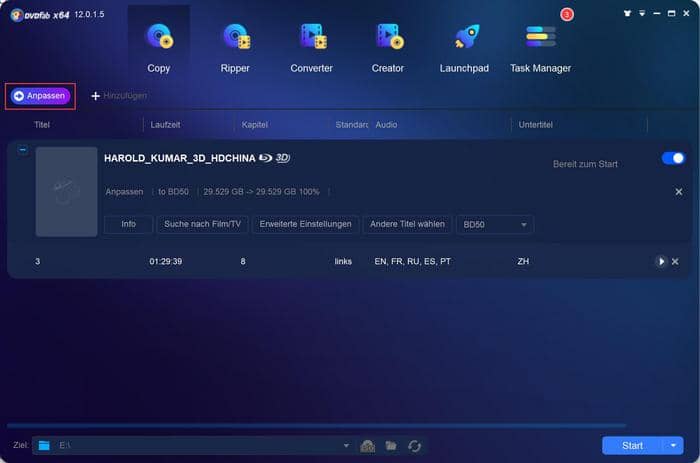Open the skin shirt icon
Image resolution: width=700 pixels, height=463 pixels.
point(627,13)
